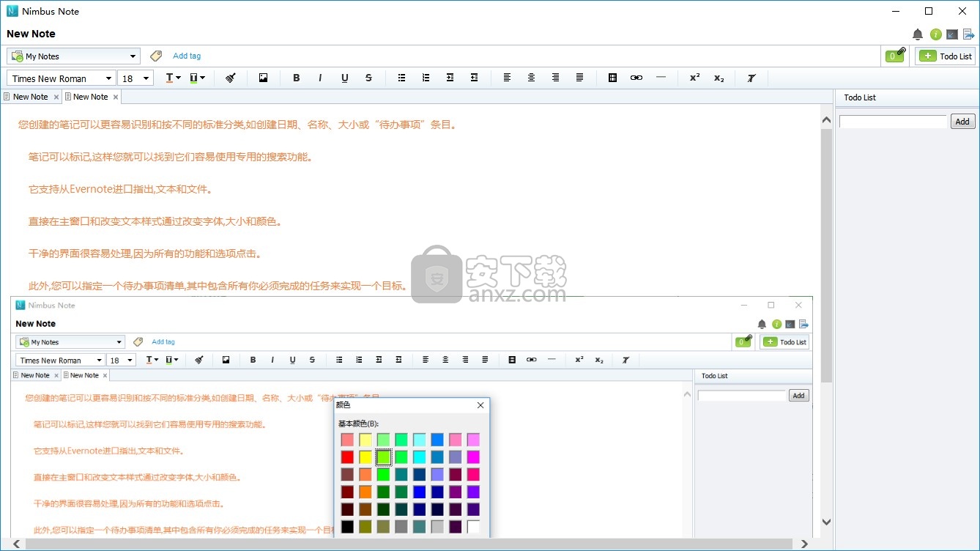Insert a table from main toolbar
Screen dimensions: 980x551
point(612,78)
